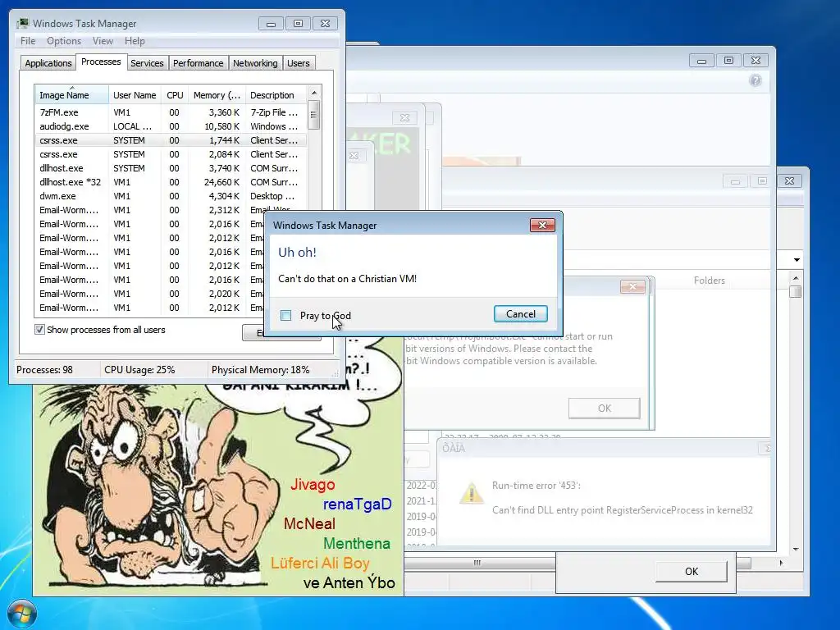Open the dropdown arrow in right background window
The height and width of the screenshot is (630, 840).
tap(797, 260)
